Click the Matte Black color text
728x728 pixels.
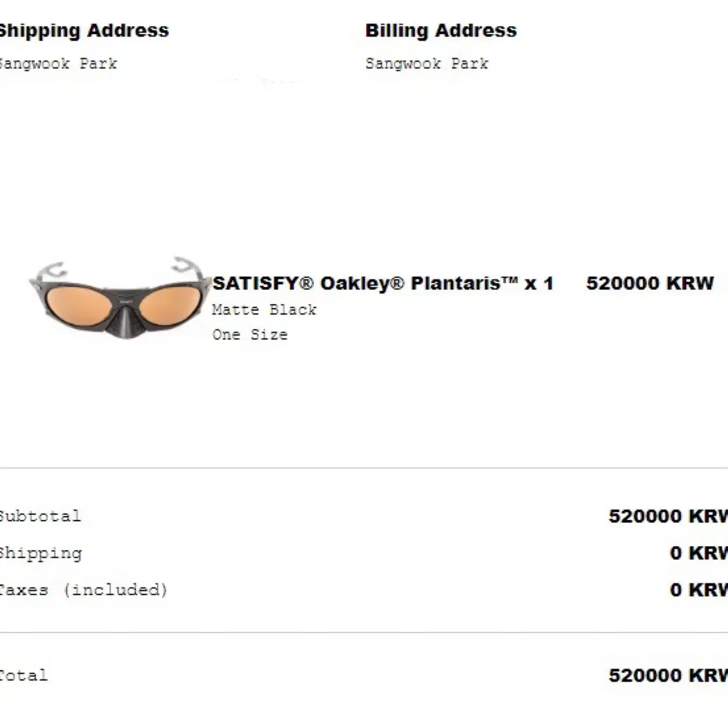(264, 309)
